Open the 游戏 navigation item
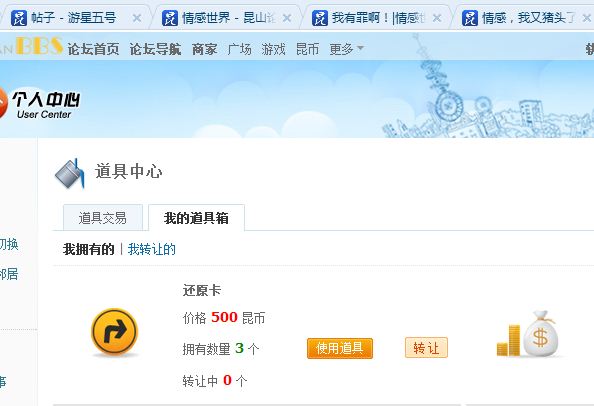This screenshot has width=594, height=406. [x=273, y=49]
